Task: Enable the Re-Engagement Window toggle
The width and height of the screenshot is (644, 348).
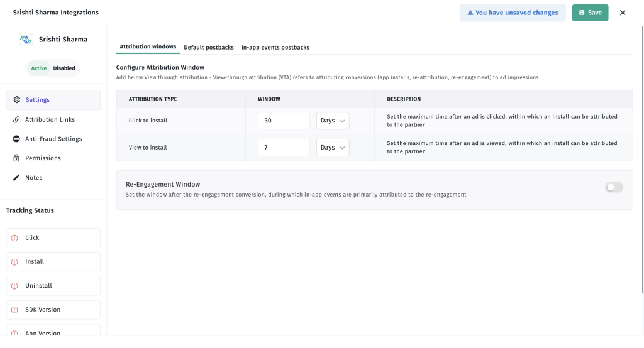Action: point(614,187)
